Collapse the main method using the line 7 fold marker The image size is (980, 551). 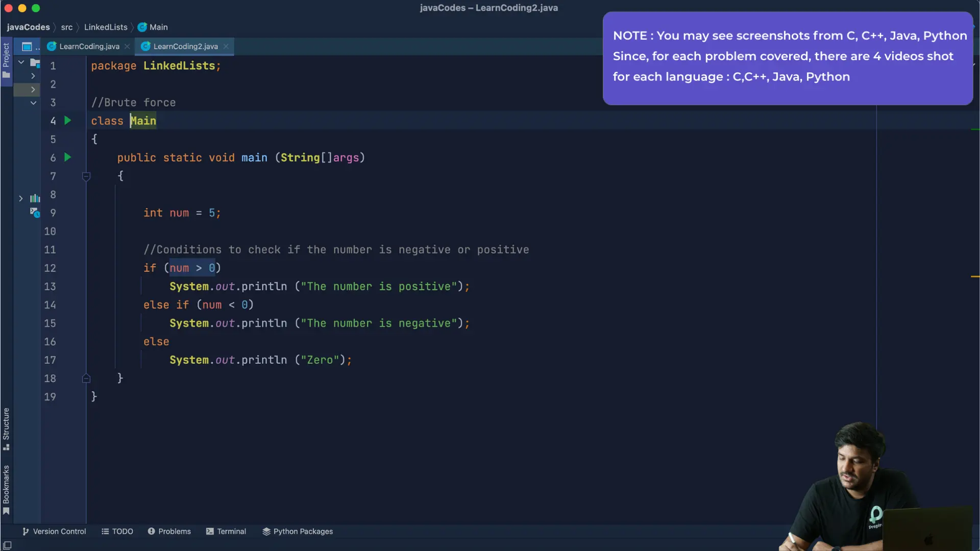click(86, 177)
